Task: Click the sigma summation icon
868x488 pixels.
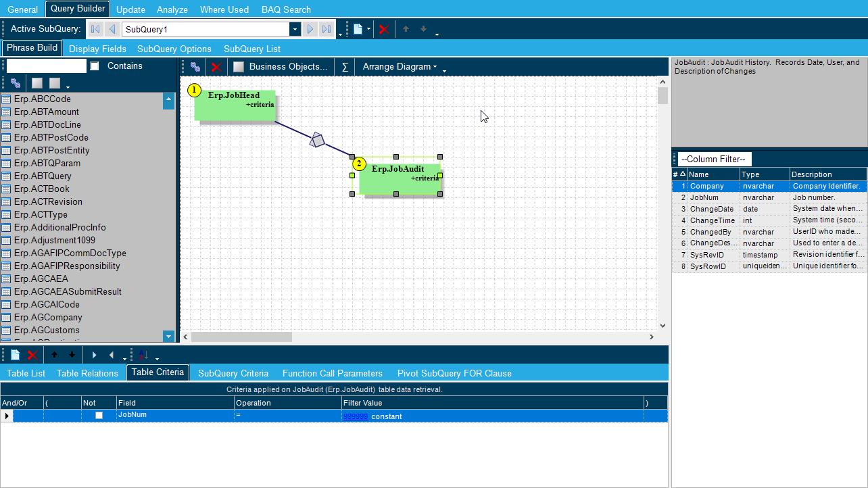Action: [x=345, y=67]
